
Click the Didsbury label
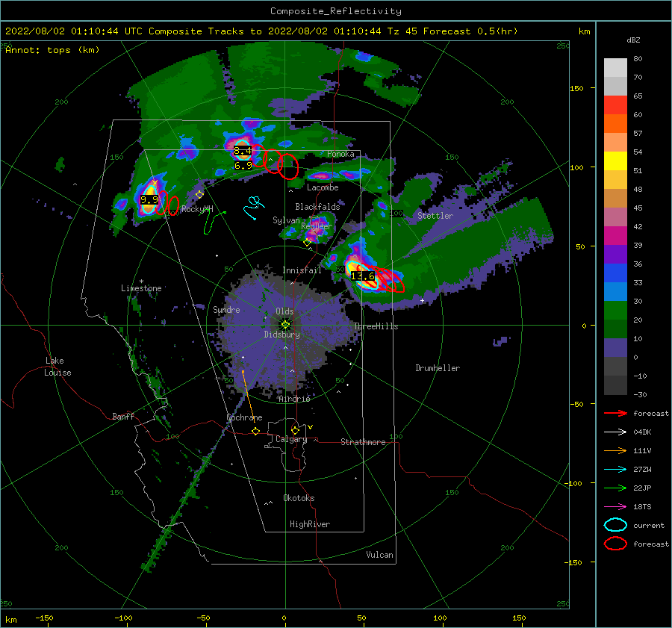tap(281, 335)
